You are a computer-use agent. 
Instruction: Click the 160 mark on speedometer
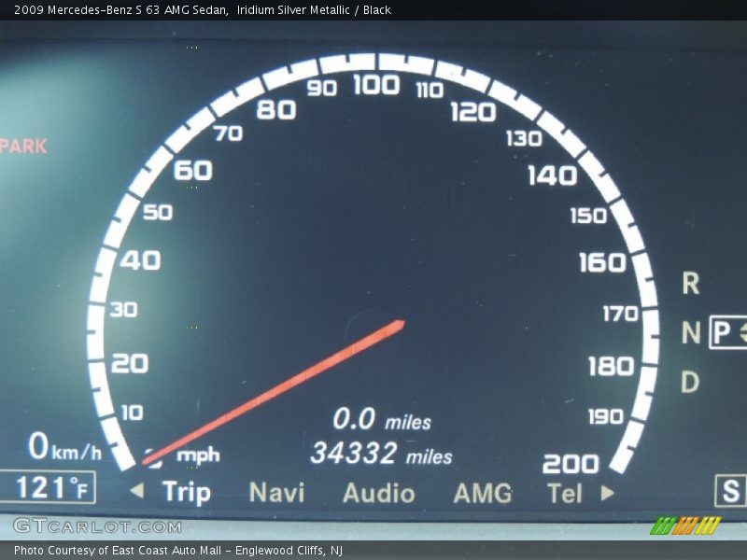pos(602,262)
